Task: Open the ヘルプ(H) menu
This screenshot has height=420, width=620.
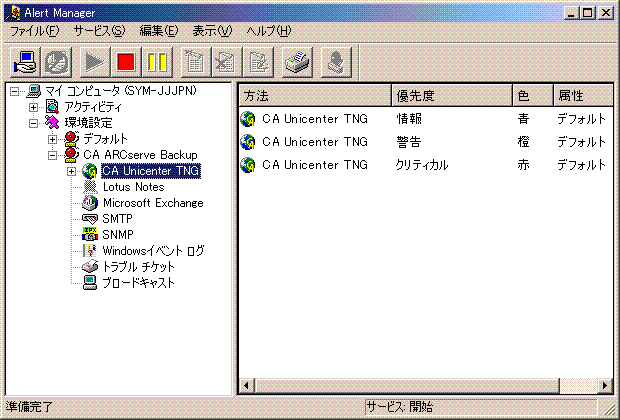Action: [269, 31]
